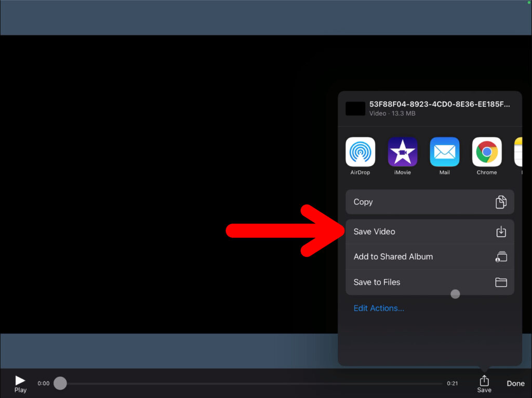This screenshot has width=532, height=398.
Task: Click the download arrow icon beside Save Video
Action: pos(501,231)
